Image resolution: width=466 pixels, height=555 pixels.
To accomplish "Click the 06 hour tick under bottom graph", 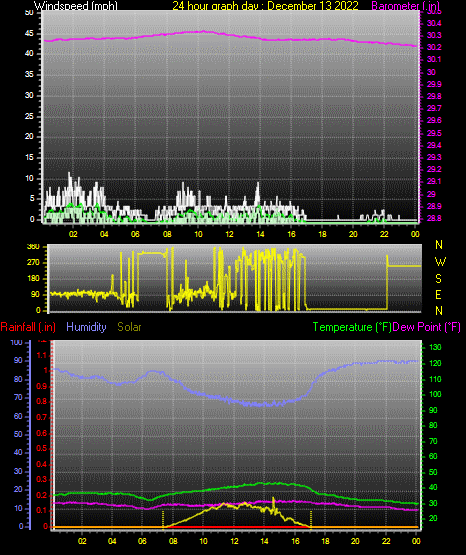I will 142,541.
